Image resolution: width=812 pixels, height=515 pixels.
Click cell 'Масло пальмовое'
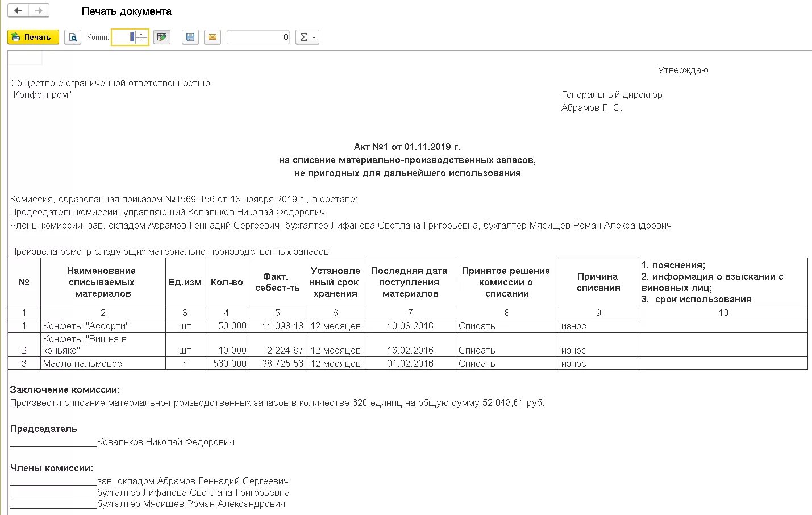[x=103, y=363]
